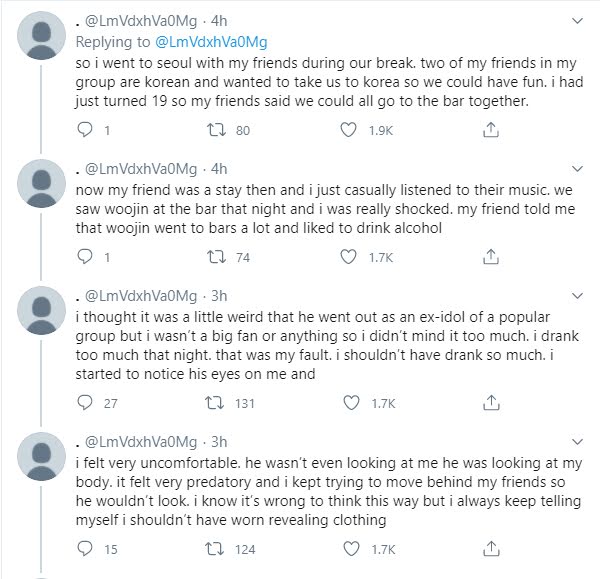This screenshot has width=600, height=579.
Task: Share the second tweet about woojin
Action: click(x=491, y=258)
